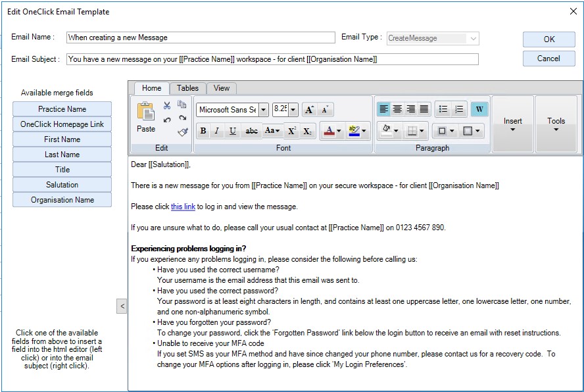Open the font name dropdown
Screen dimensions: 584x392
[264, 110]
